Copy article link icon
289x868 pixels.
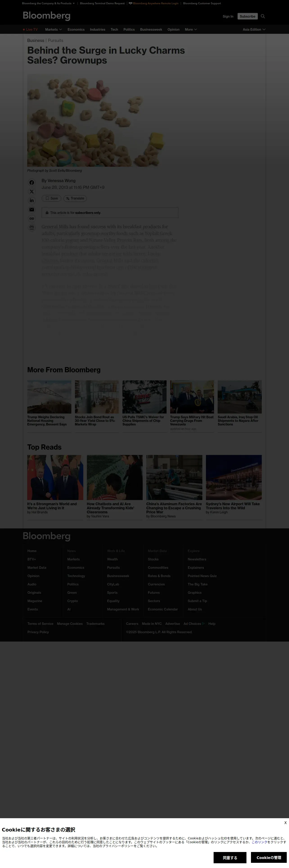[32, 218]
